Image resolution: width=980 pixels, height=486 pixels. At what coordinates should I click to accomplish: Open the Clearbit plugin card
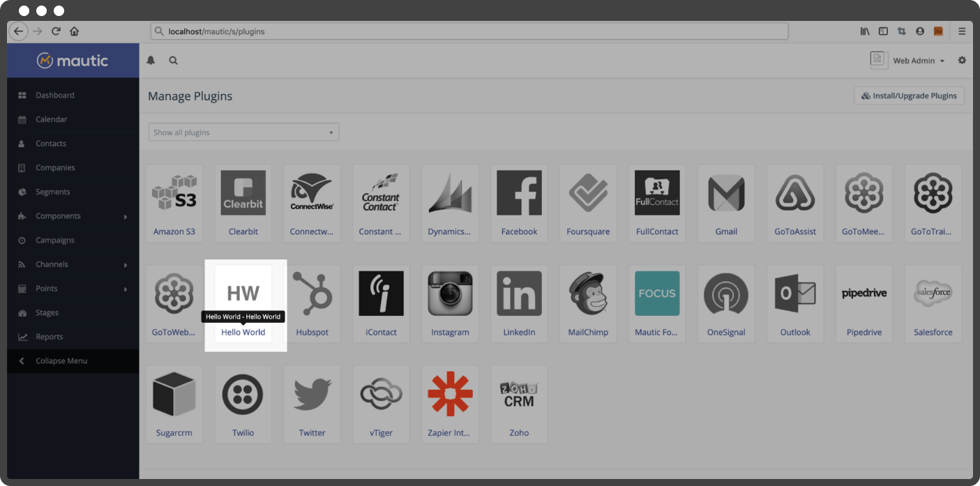coord(243,203)
